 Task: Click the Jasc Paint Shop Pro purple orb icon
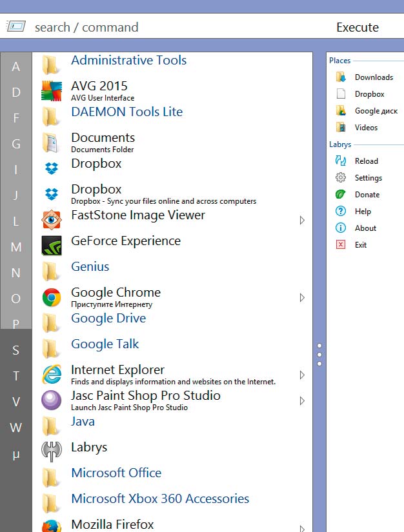pos(52,400)
